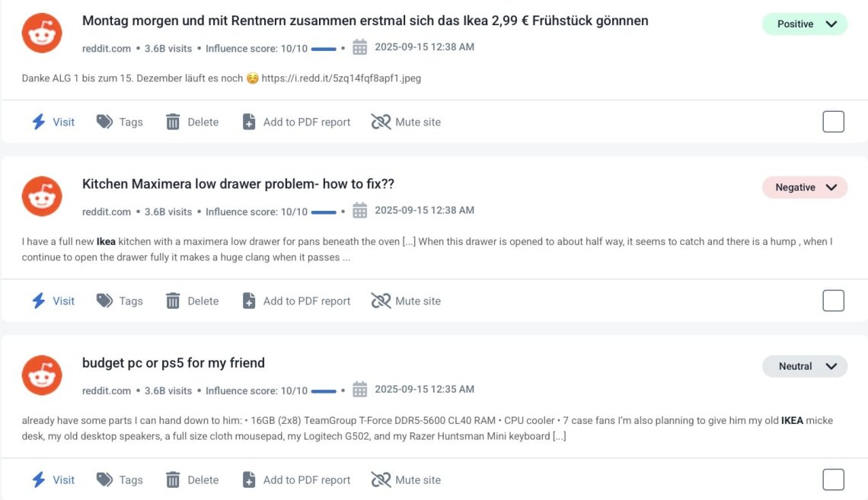Click the Reddit avatar of the Ikea Frühstück post
The image size is (868, 500).
point(42,33)
